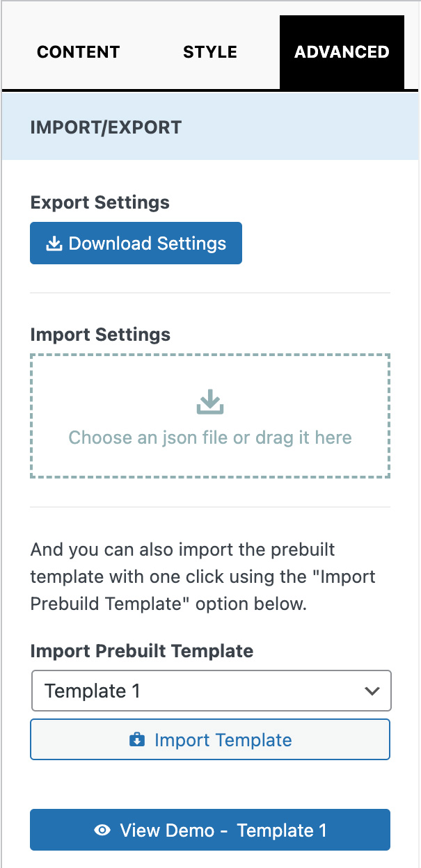Viewport: 421px width, 868px height.
Task: Open View Demo - Template 1
Action: (x=210, y=830)
